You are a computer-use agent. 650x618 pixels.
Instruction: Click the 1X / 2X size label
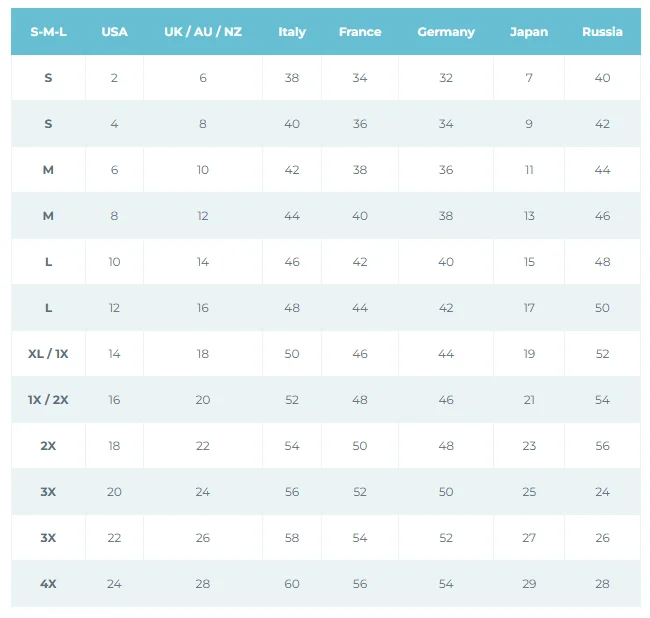click(48, 400)
